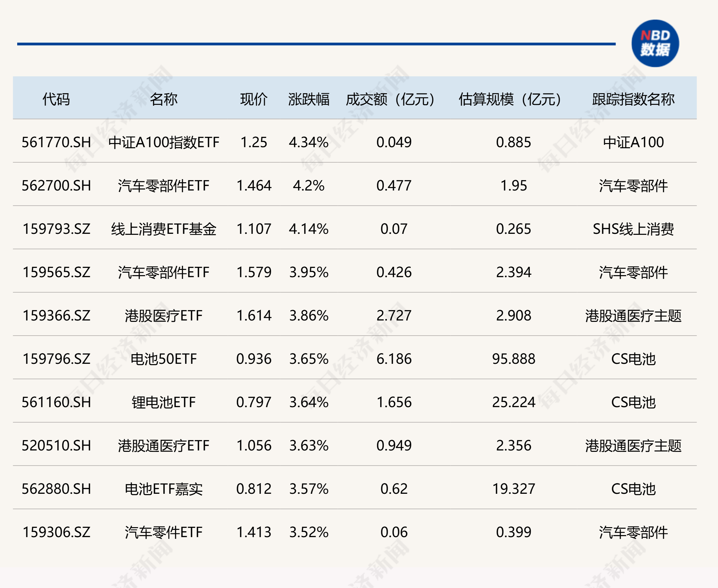Select 锂电池ETF name cell
Viewport: 718px width, 588px height.
(163, 402)
